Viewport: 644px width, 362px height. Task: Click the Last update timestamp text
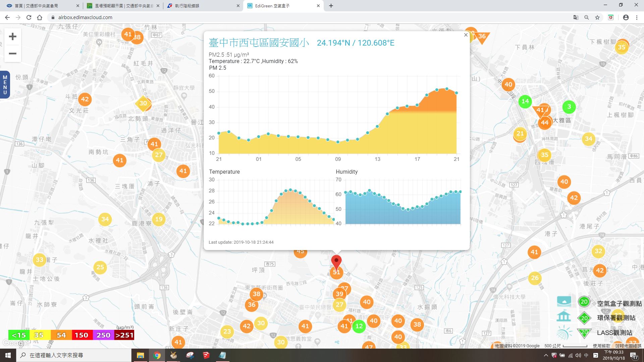click(x=241, y=242)
